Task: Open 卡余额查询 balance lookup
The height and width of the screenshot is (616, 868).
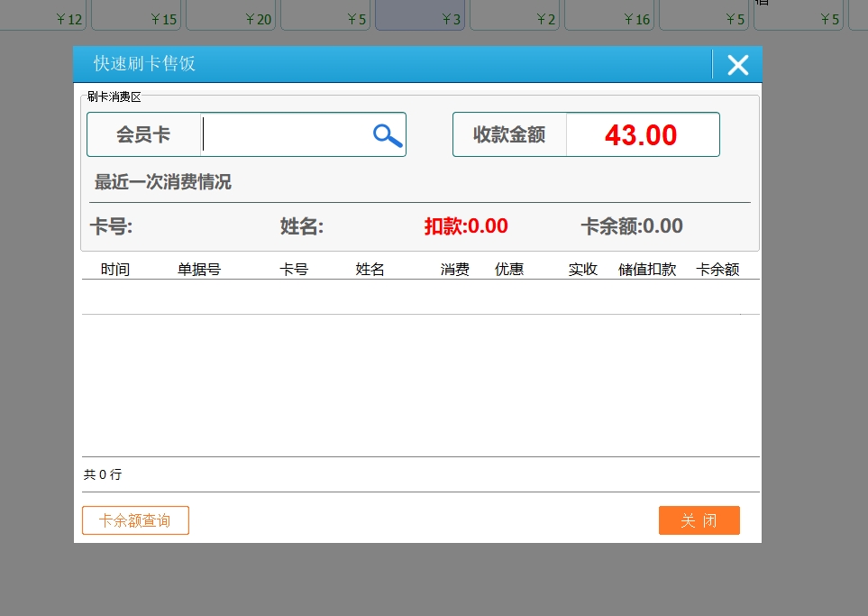Action: [x=135, y=520]
